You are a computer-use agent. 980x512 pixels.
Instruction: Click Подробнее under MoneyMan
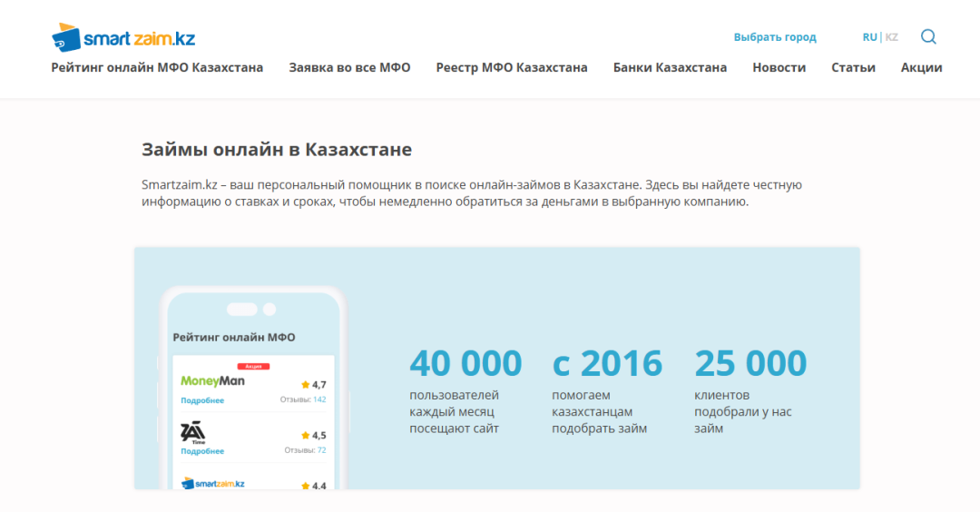point(202,400)
